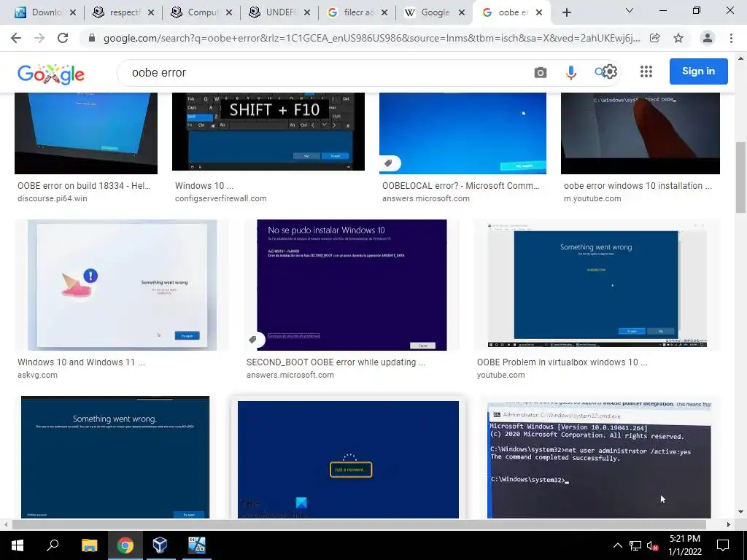Viewport: 747px width, 560px height.
Task: Start voice search microphone
Action: (x=570, y=72)
